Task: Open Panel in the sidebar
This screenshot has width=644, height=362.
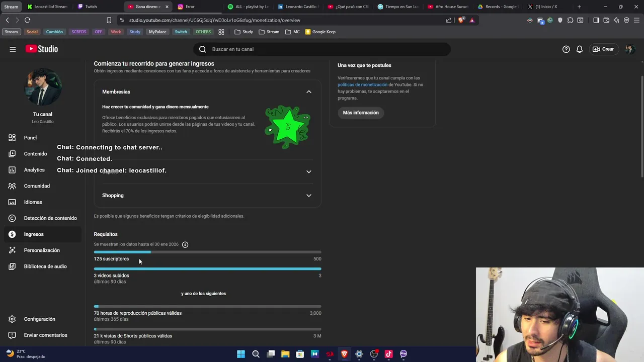Action: pos(43,138)
